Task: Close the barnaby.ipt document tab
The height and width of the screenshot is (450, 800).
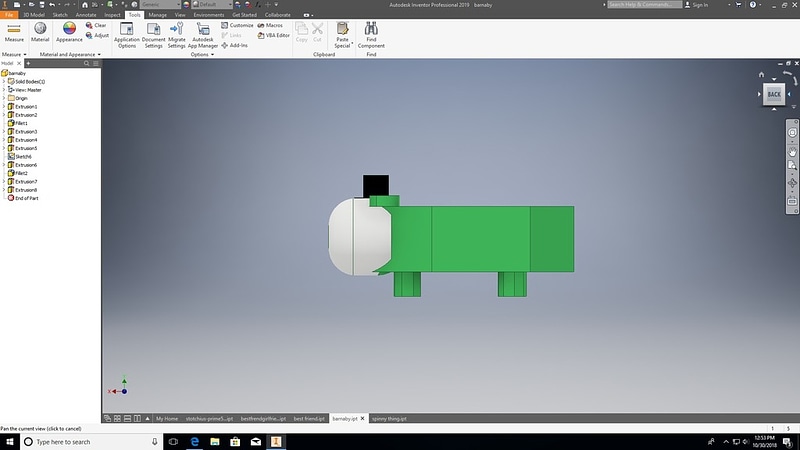Action: pos(362,418)
